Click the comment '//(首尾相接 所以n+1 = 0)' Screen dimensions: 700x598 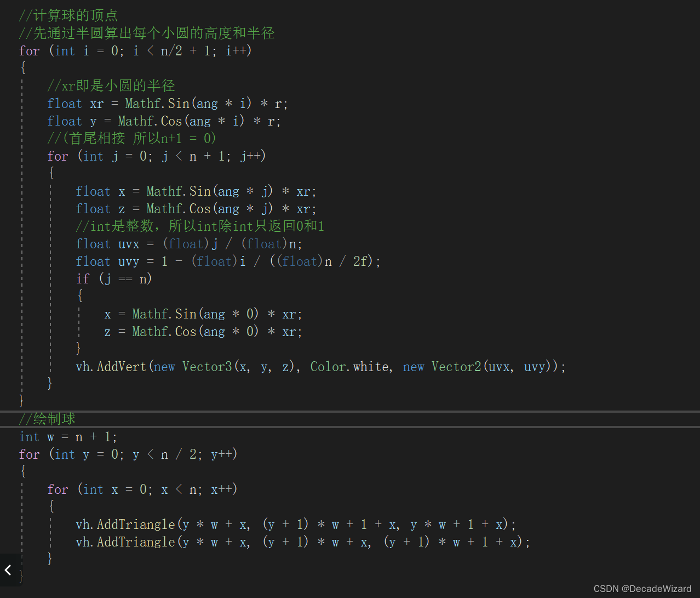pyautogui.click(x=131, y=138)
